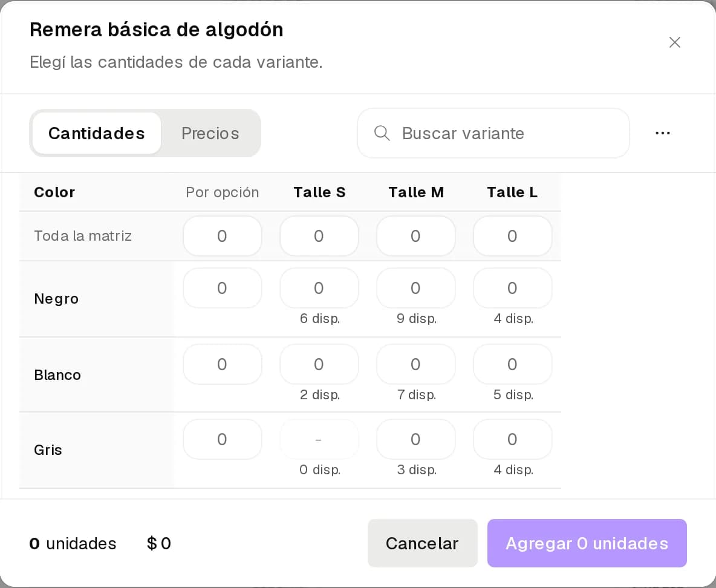Click the 6 disp. stock label
716x588 pixels.
coord(320,318)
